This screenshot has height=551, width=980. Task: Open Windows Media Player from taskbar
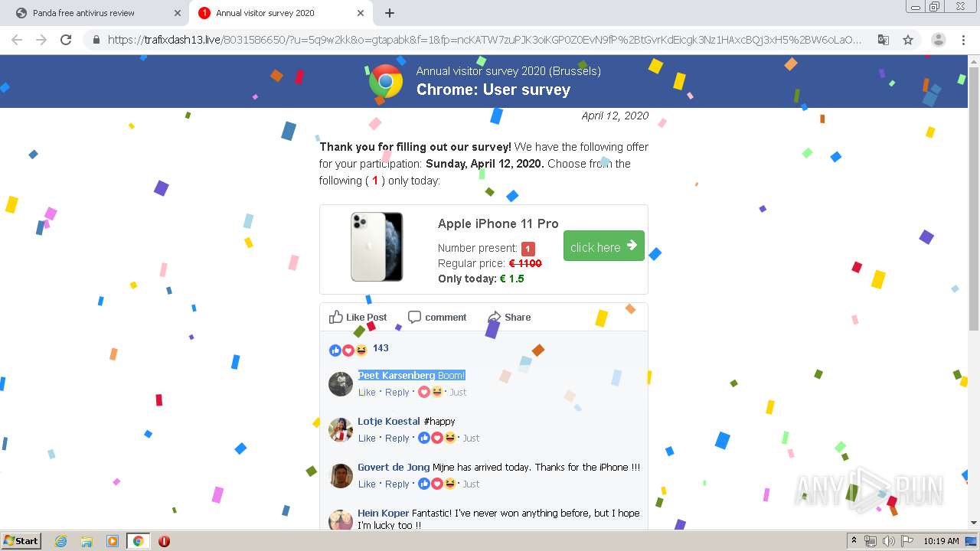pos(113,541)
